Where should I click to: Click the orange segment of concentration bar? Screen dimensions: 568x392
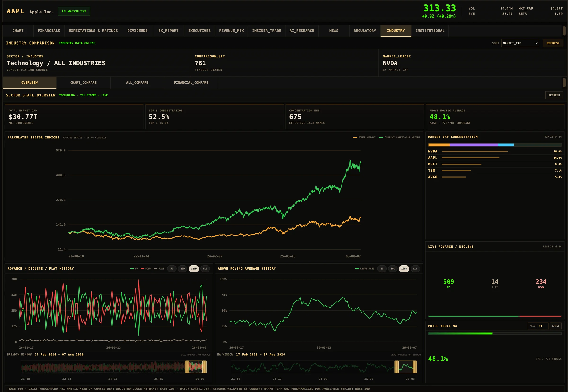(439, 145)
